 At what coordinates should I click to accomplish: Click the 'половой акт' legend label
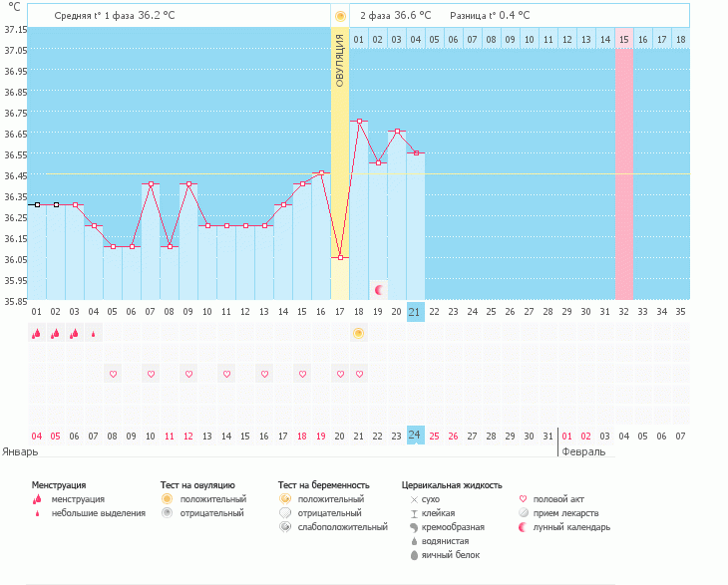pyautogui.click(x=558, y=498)
